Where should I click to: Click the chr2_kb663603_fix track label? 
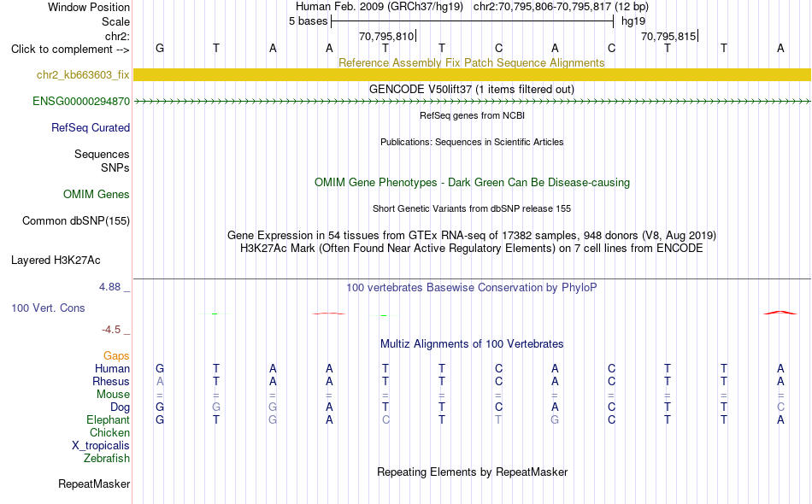(83, 75)
